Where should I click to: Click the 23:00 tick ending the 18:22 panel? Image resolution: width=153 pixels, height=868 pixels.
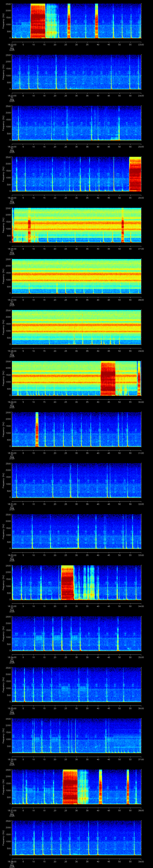(x=141, y=44)
